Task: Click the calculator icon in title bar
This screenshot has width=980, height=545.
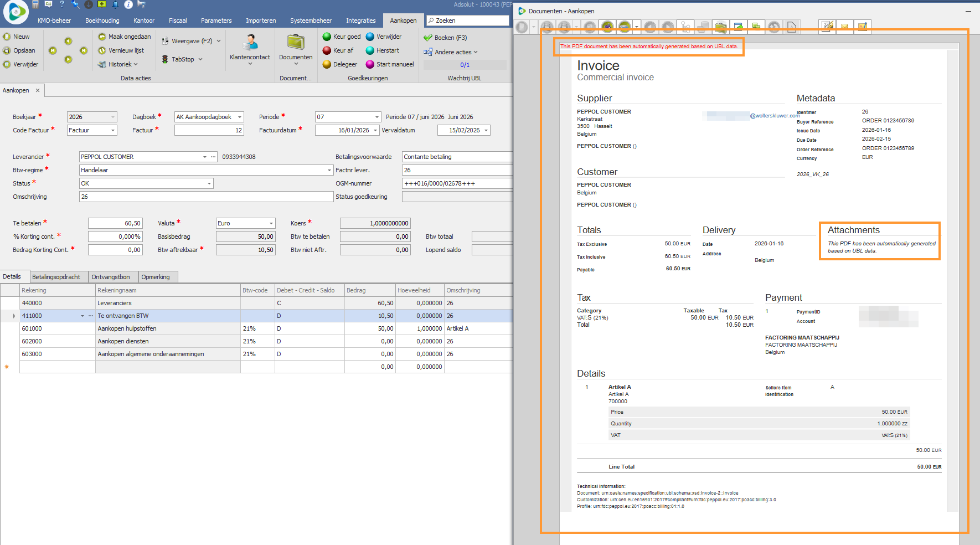Action: 35,4
